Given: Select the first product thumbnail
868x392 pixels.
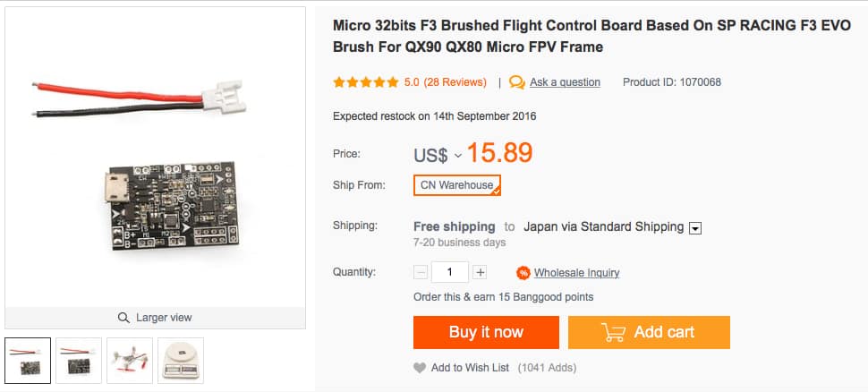Looking at the screenshot, I should pyautogui.click(x=28, y=360).
